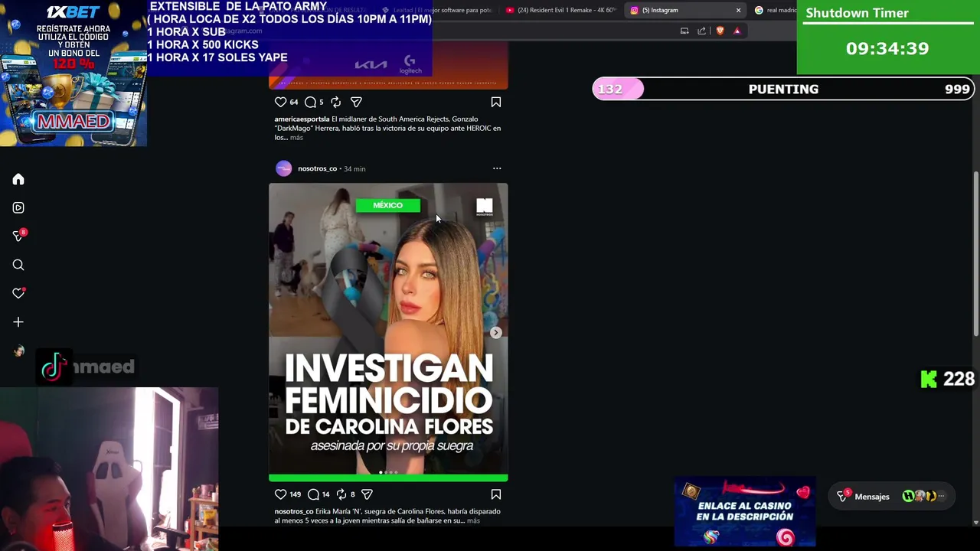Repost the americaesportsla post
This screenshot has width=980, height=551.
335,102
